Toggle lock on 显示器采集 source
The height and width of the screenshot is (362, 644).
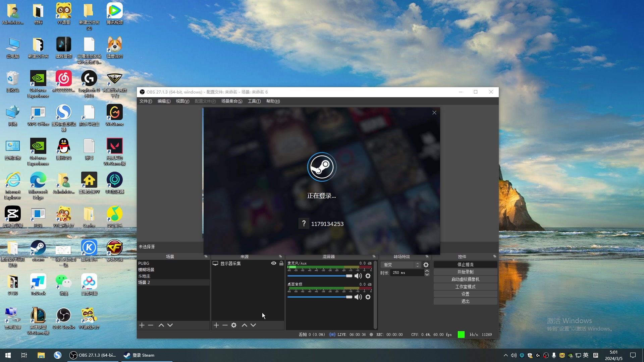281,263
